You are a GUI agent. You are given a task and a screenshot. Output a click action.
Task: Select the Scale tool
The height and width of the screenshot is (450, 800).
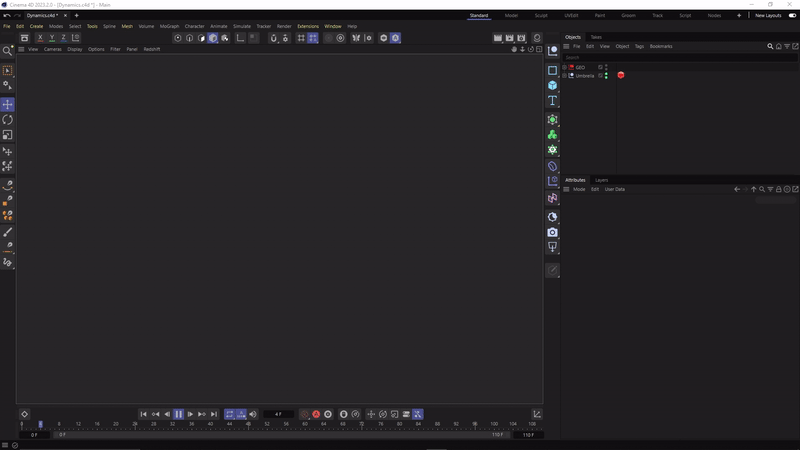point(8,135)
